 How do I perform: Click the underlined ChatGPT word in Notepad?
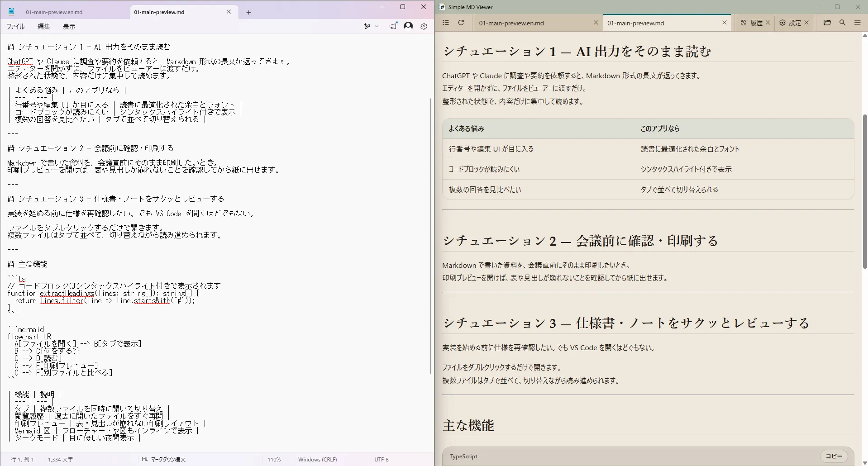[x=20, y=62]
